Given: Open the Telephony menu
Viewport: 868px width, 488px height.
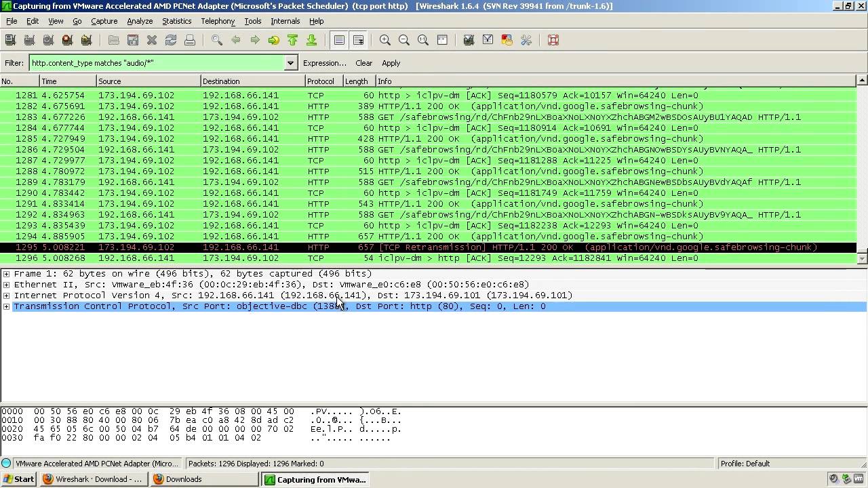Looking at the screenshot, I should [218, 21].
